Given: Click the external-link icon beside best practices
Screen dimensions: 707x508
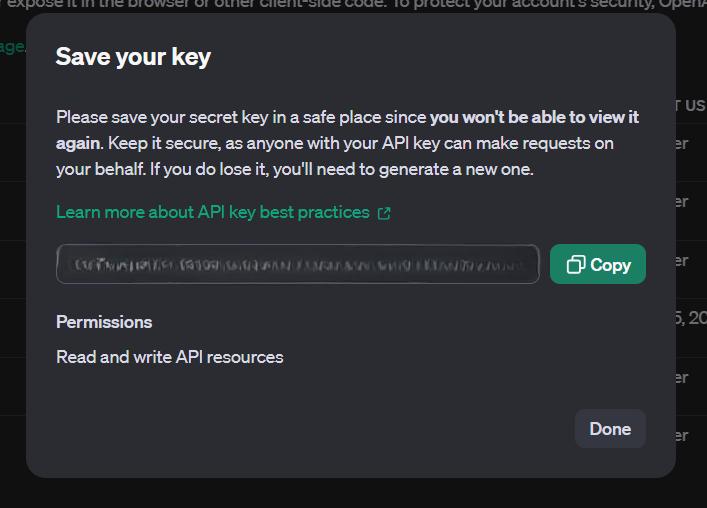Looking at the screenshot, I should (384, 213).
